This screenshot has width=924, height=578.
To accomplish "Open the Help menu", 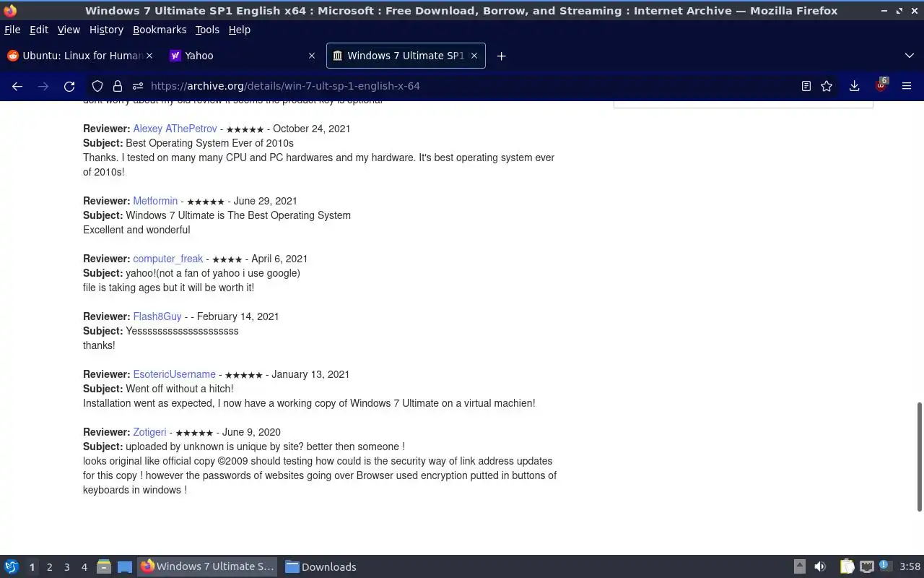I will point(240,30).
